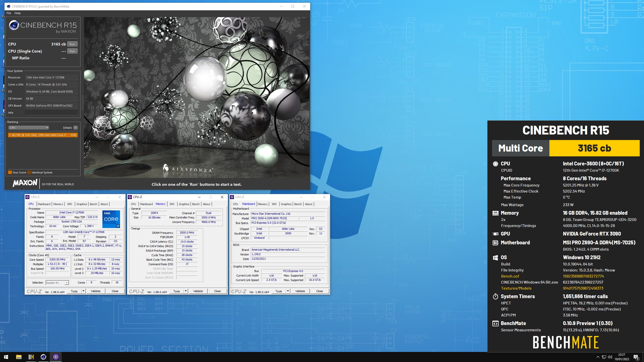Open Mainboard tab in first CPU-Z window
Screen dimensions: 644x362
pos(44,204)
